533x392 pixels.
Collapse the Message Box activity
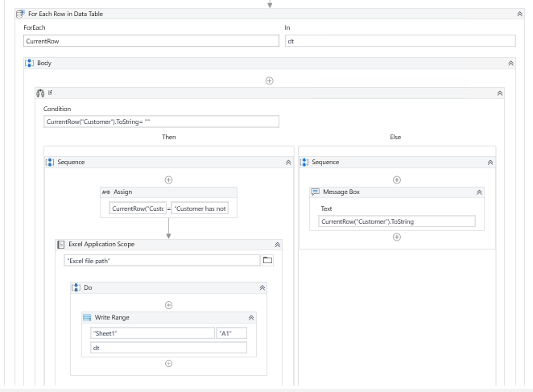(x=479, y=192)
